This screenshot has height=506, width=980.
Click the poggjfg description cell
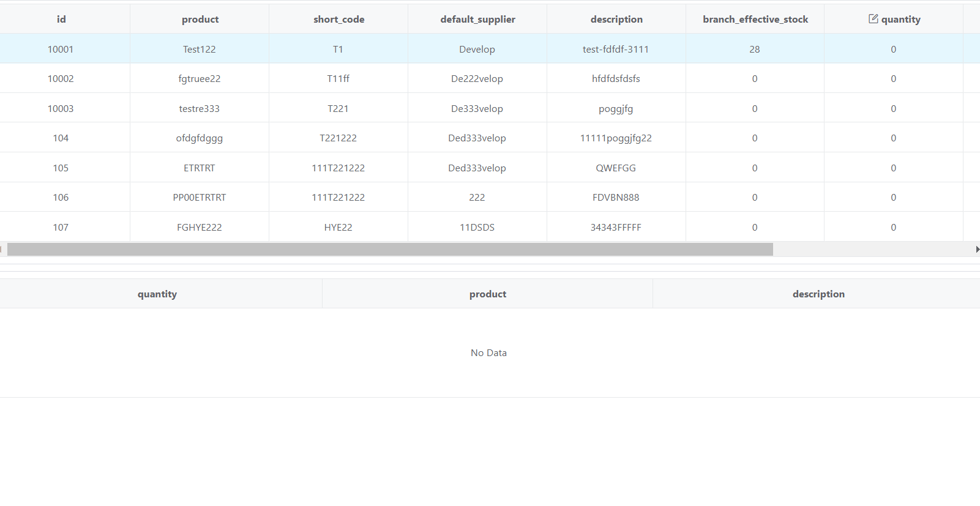point(616,108)
